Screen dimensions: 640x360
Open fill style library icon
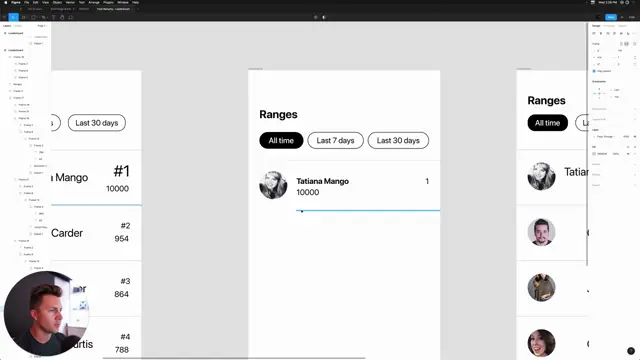[629, 147]
